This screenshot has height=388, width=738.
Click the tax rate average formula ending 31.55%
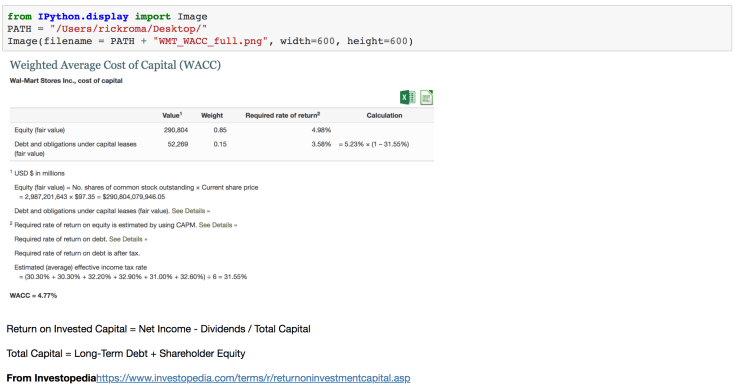click(133, 277)
